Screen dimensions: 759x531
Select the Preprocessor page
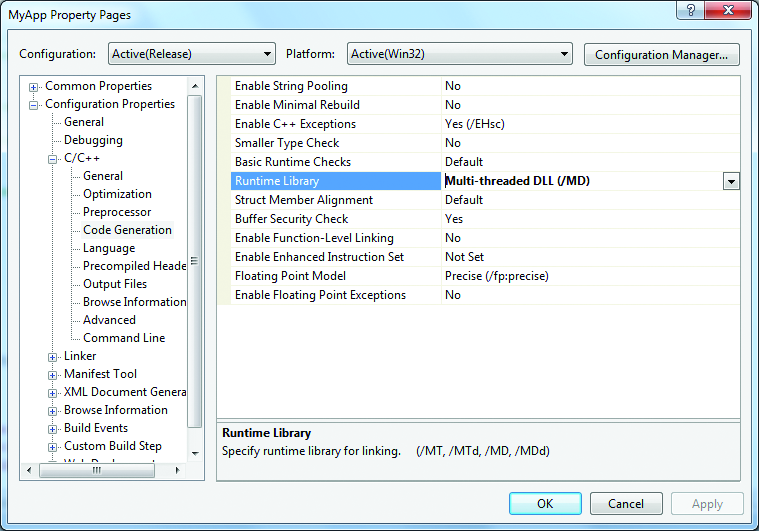117,212
